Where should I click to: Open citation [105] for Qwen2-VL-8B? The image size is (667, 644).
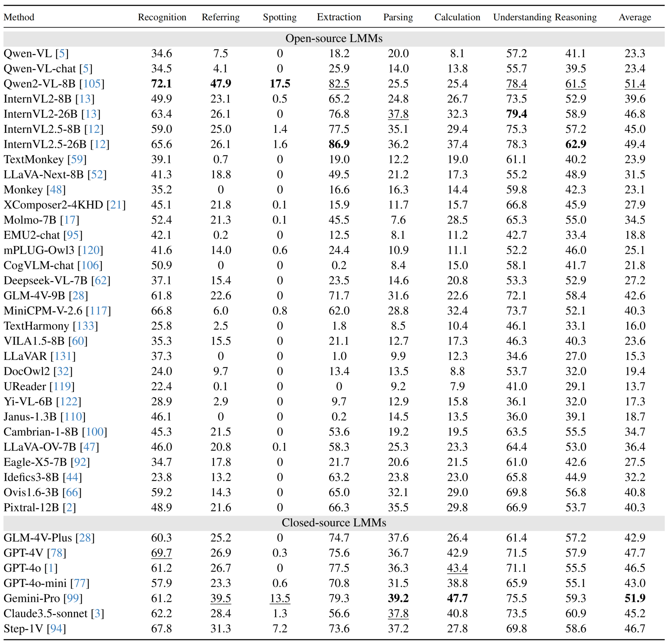92,84
